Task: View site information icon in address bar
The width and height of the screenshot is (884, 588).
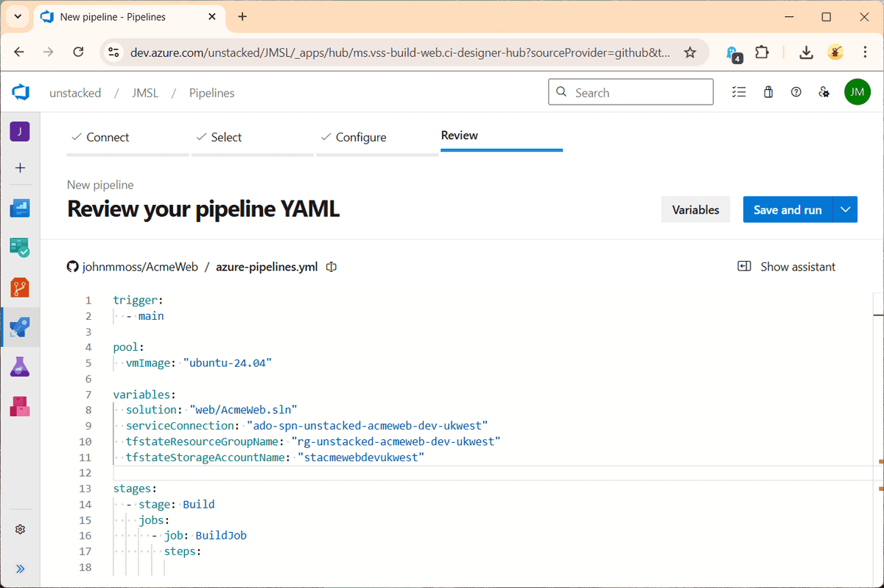Action: [113, 52]
